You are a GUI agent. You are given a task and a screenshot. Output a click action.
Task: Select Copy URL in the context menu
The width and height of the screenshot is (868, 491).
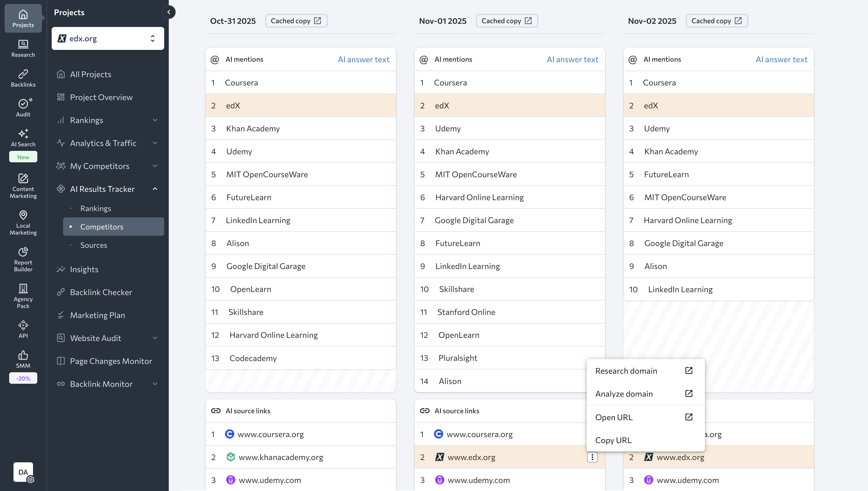613,440
